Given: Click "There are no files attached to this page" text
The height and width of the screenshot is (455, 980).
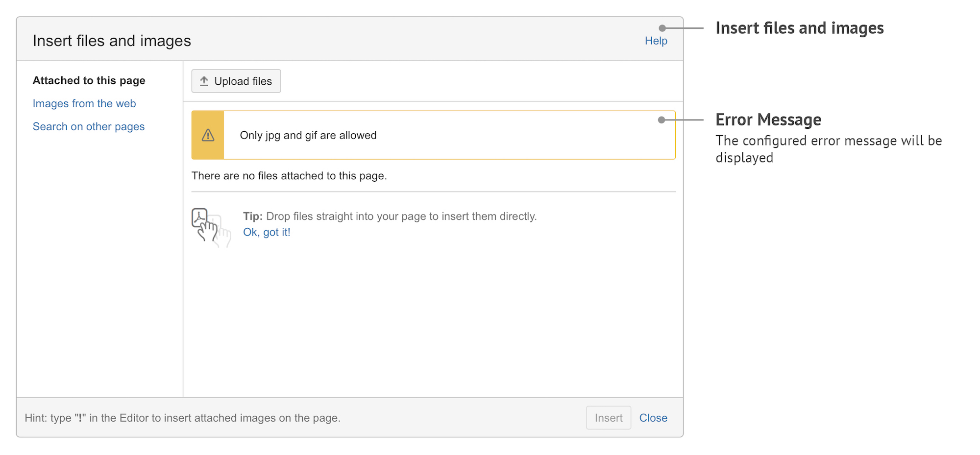Looking at the screenshot, I should click(289, 175).
